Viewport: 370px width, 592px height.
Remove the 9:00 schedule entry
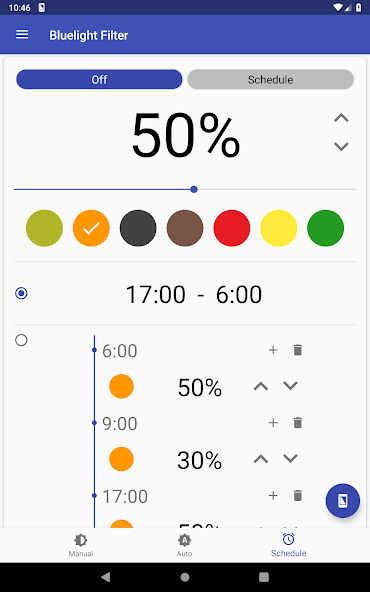tap(298, 423)
